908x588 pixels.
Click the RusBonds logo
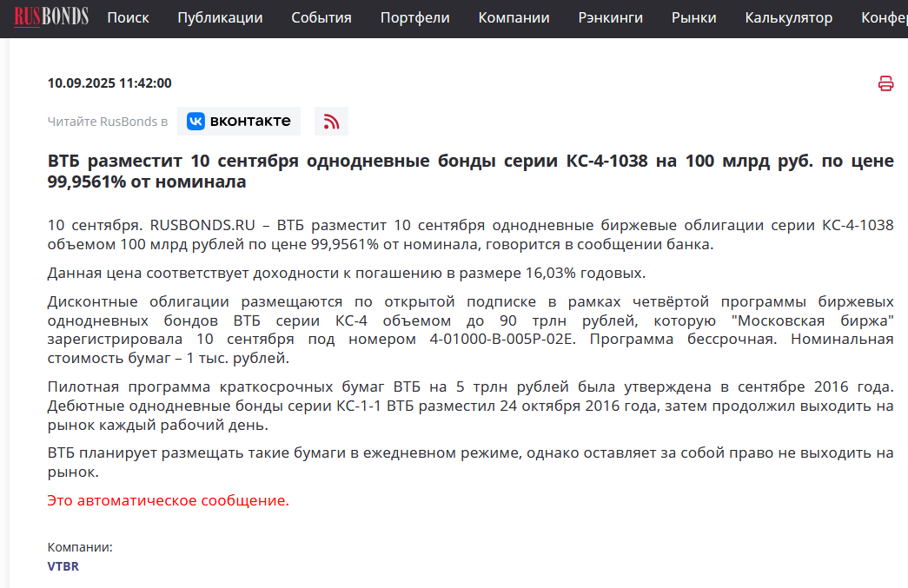click(51, 17)
